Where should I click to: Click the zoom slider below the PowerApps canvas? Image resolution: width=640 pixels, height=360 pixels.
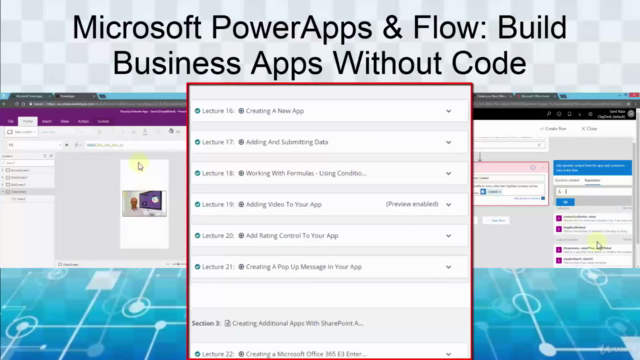[178, 264]
